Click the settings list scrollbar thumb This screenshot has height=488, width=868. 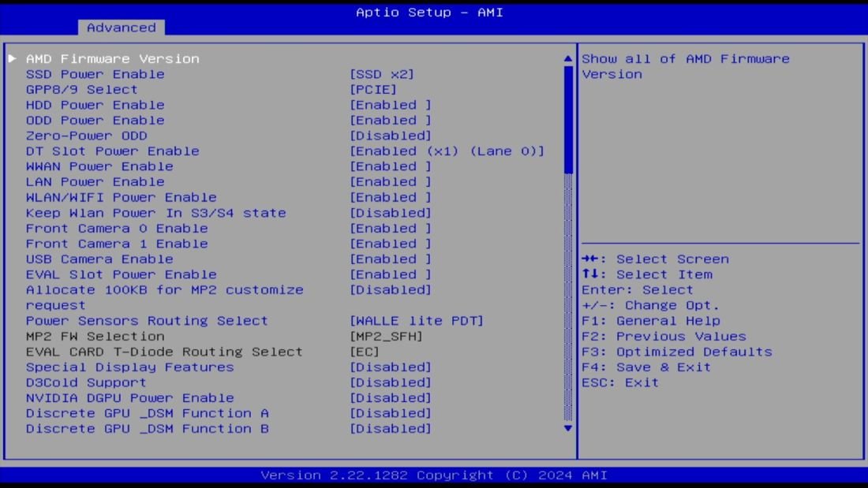(x=567, y=120)
